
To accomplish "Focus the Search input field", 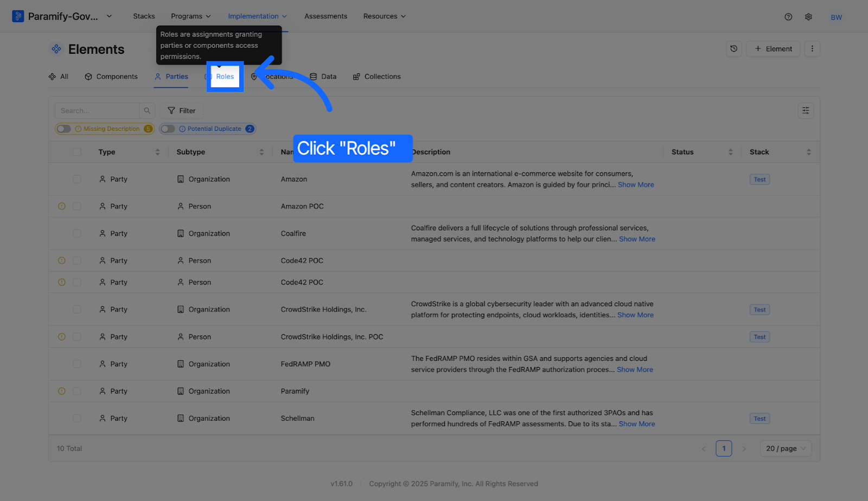I will [97, 111].
